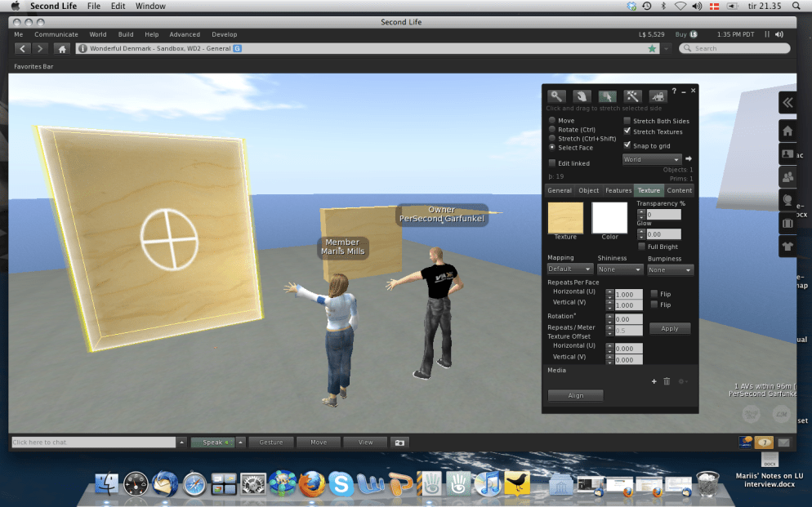Add location to favorites with star icon
The image size is (812, 507).
pyautogui.click(x=652, y=49)
